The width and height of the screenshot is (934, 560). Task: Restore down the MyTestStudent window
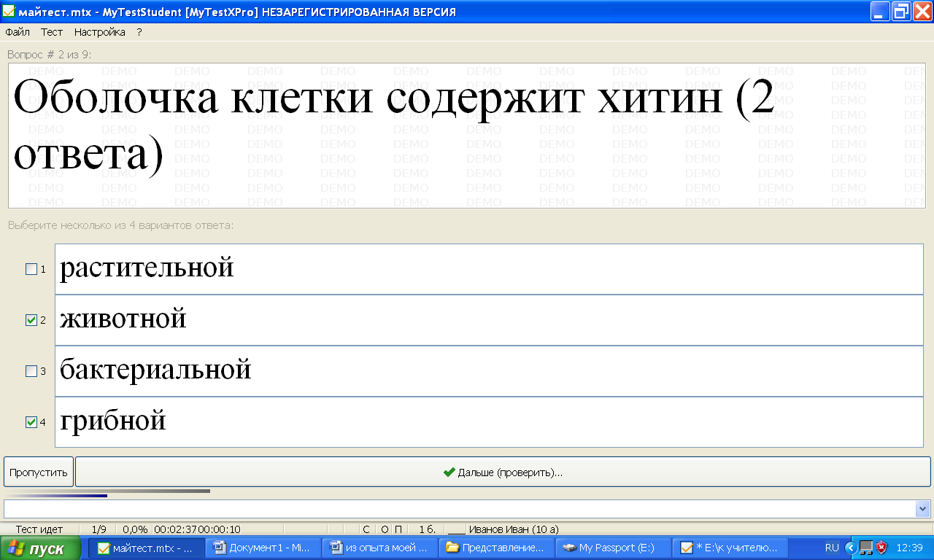pos(901,11)
